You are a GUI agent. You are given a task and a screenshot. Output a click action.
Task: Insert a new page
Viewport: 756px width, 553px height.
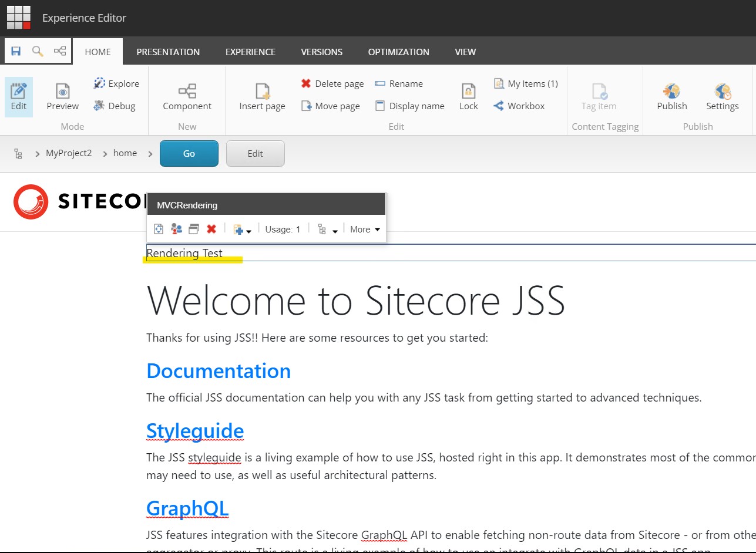(262, 97)
